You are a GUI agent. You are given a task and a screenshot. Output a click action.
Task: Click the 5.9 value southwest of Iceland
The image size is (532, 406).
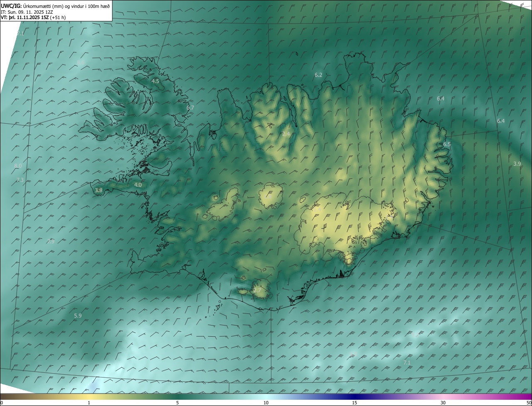[x=78, y=316]
